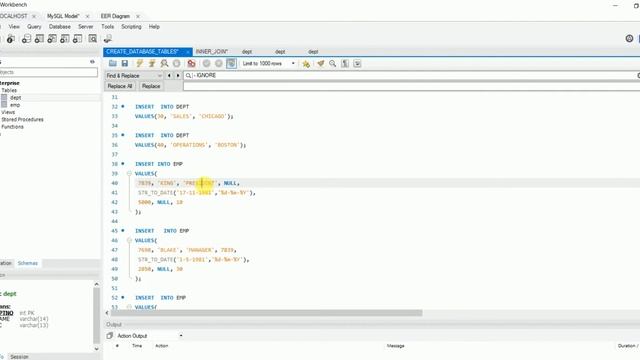
Task: Click the Action Output copy icon
Action: 109,336
